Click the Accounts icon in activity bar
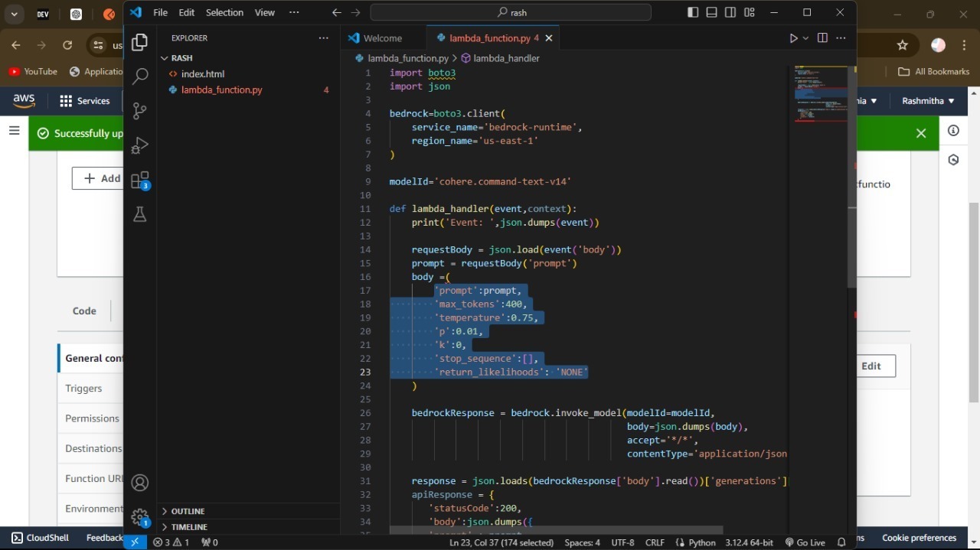Screen dimensions: 980x550 tap(139, 483)
